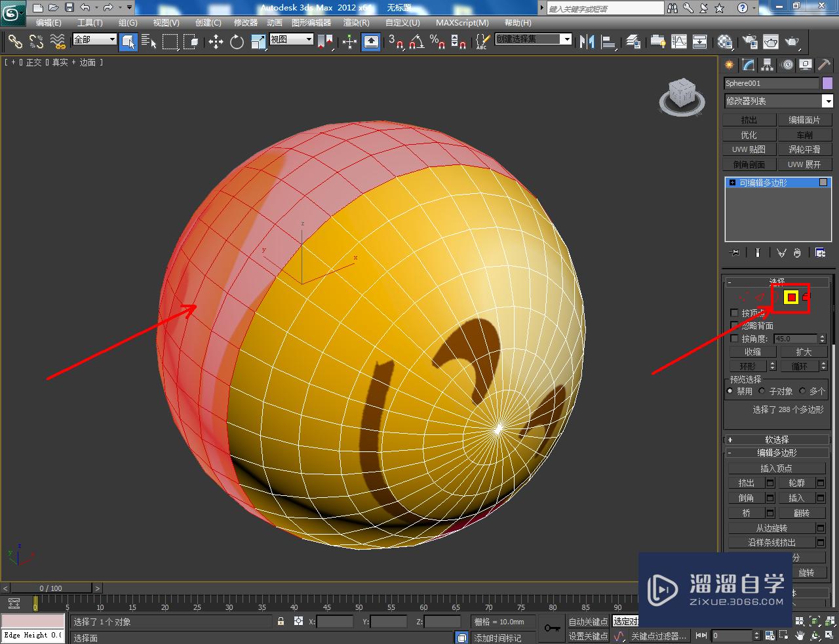Viewport: 839px width, 644px height.
Task: Open the 挤出 settings box button
Action: [770, 483]
